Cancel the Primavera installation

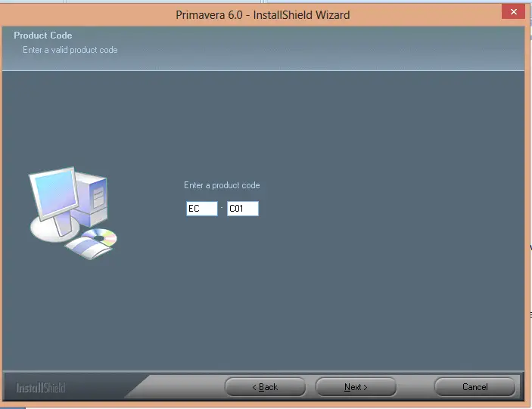coord(474,386)
